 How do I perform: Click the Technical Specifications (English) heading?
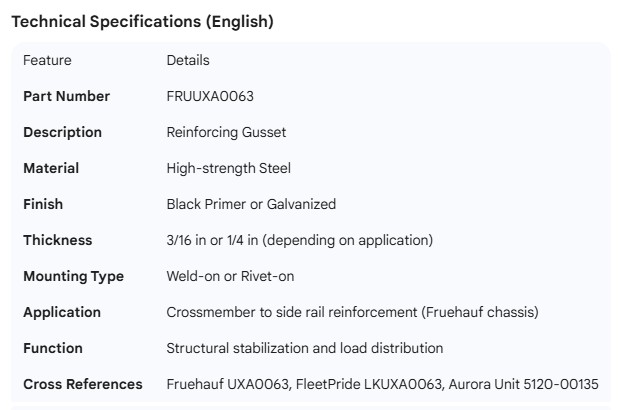(142, 21)
